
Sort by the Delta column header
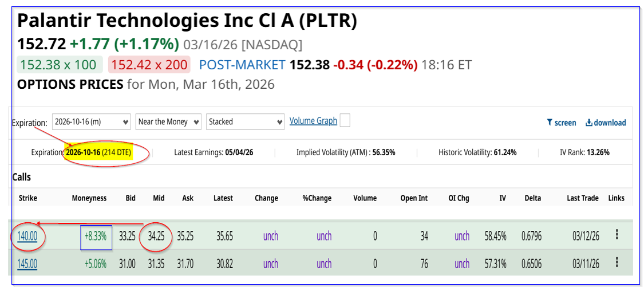click(532, 198)
